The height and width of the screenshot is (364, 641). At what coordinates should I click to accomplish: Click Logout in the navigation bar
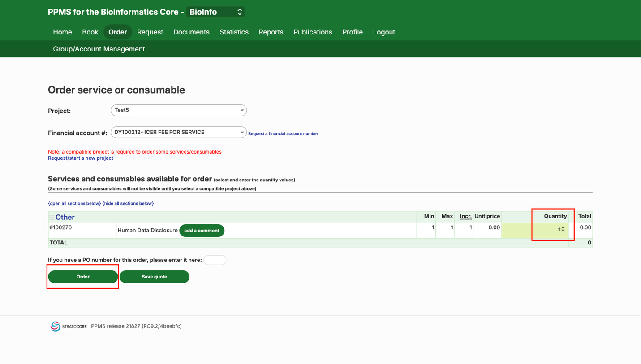coord(384,32)
